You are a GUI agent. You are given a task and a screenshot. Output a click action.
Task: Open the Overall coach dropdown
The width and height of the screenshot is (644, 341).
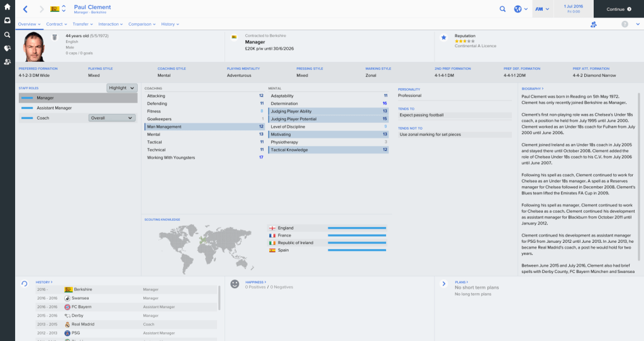pyautogui.click(x=112, y=118)
